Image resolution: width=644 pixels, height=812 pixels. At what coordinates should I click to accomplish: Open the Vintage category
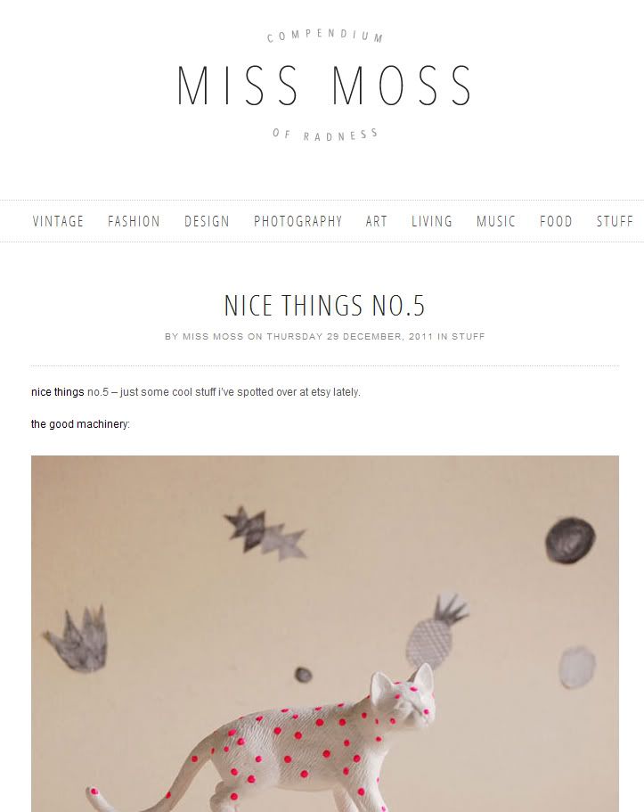click(x=58, y=221)
